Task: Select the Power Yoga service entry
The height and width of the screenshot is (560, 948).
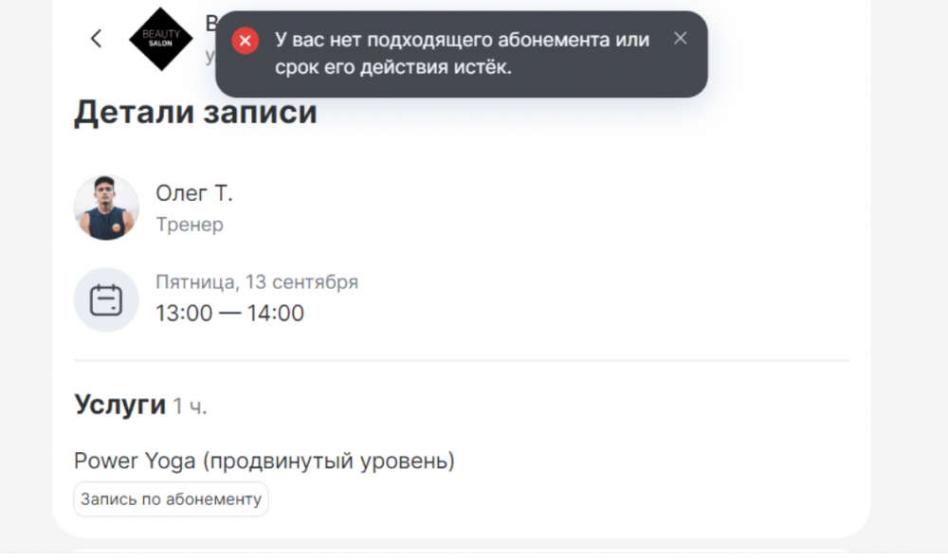Action: pos(264,461)
